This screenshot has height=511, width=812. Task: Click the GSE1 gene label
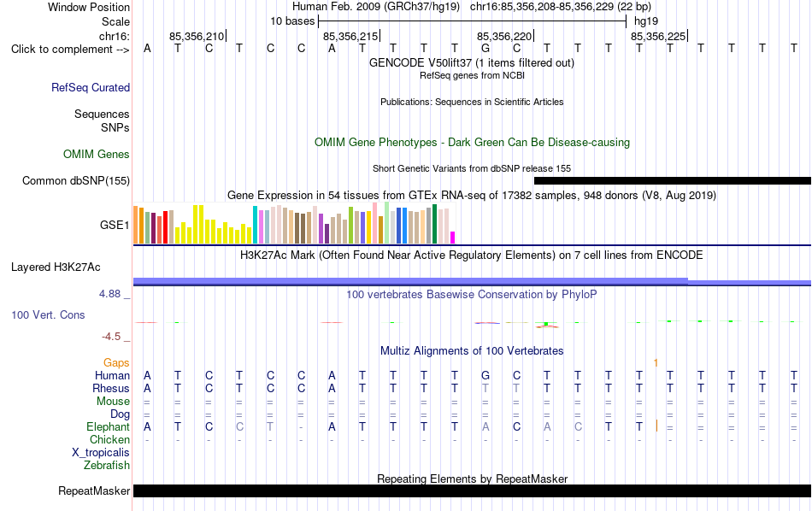pyautogui.click(x=115, y=225)
